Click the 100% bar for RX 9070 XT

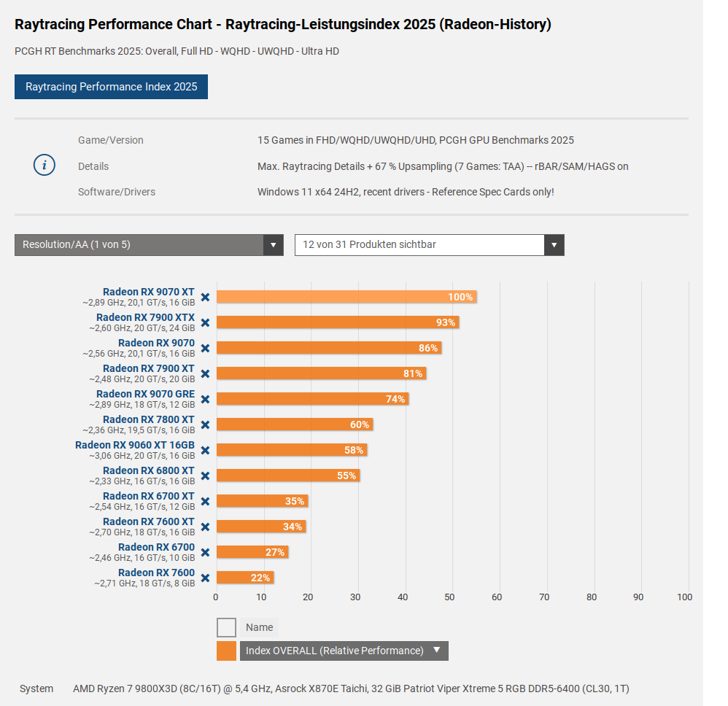[346, 297]
